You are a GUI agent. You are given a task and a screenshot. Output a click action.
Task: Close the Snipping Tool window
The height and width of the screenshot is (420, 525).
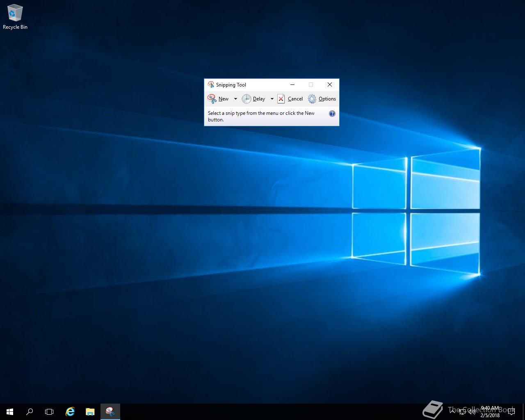click(330, 84)
